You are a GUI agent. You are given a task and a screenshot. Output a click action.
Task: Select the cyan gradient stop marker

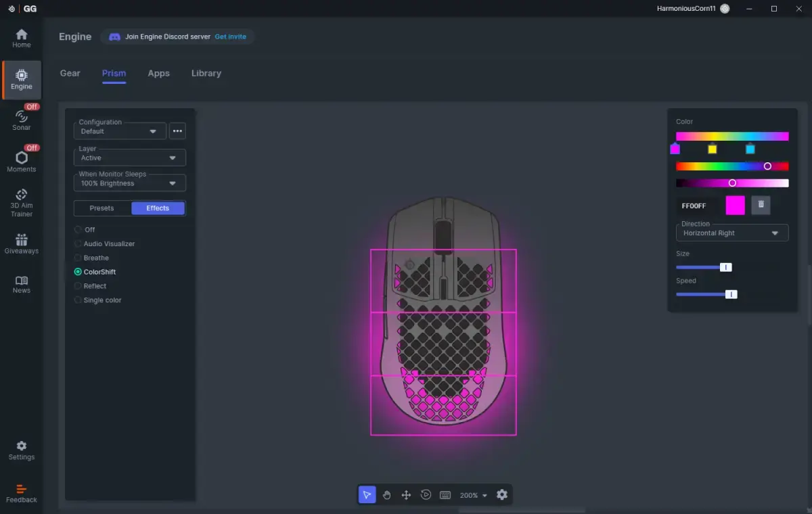[750, 149]
